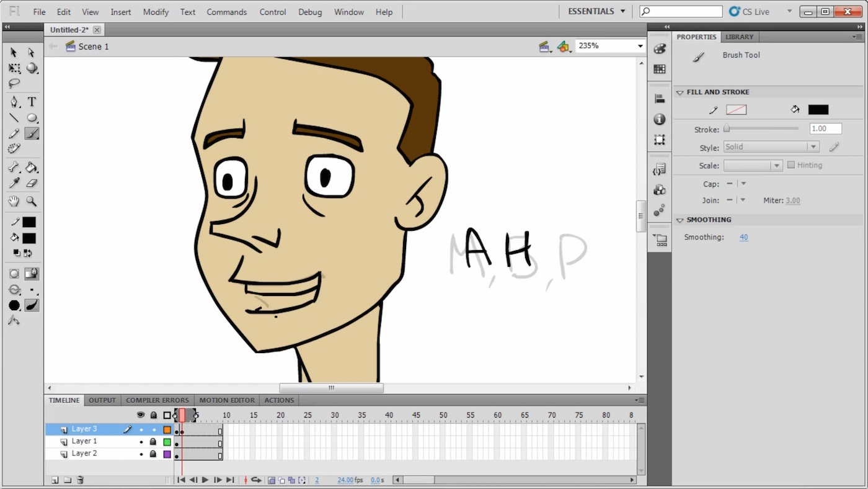Open the stage zoom 235% dropdown

(640, 46)
